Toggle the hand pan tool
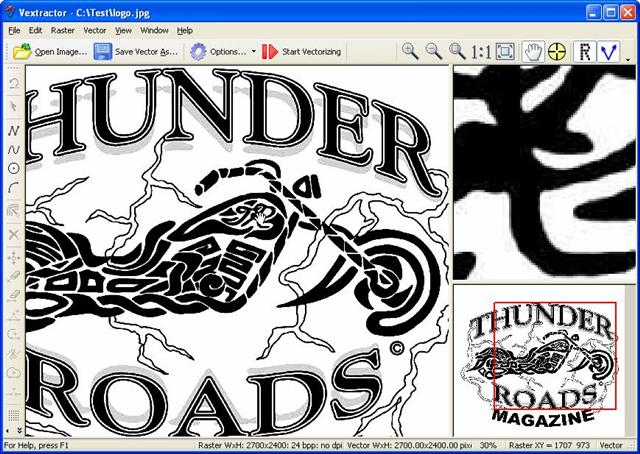The image size is (640, 454). tap(533, 52)
